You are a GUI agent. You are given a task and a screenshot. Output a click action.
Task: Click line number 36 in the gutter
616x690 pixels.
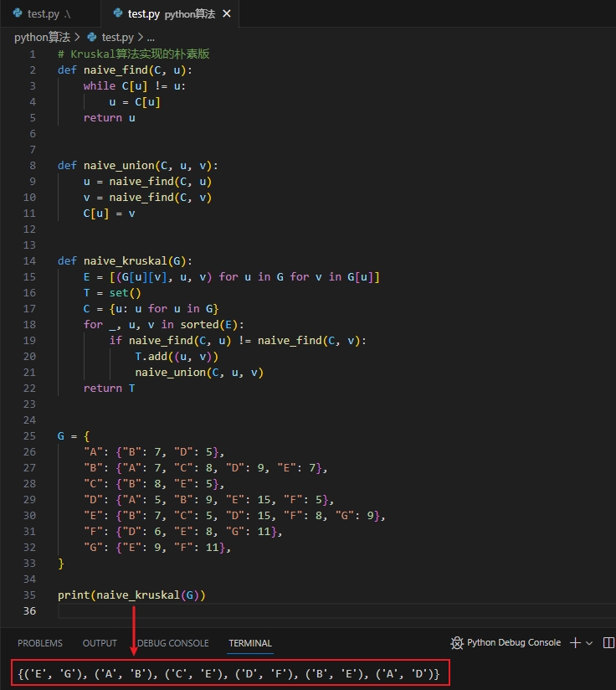coord(29,610)
